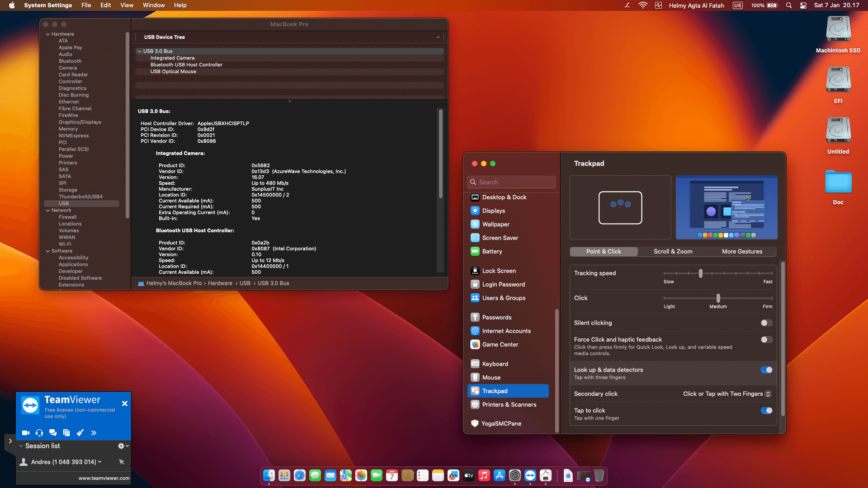Viewport: 868px width, 488px height.
Task: Open TeamViewer whiteboard brush icon
Action: pos(80,433)
